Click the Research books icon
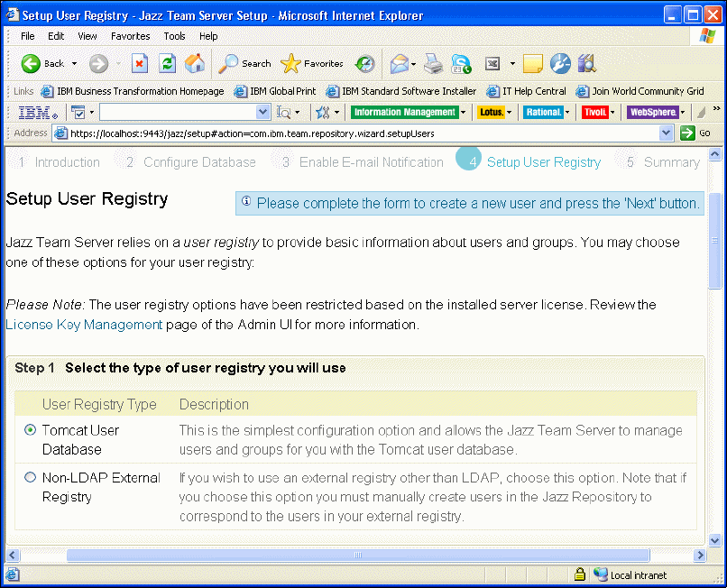727x588 pixels. [x=586, y=63]
